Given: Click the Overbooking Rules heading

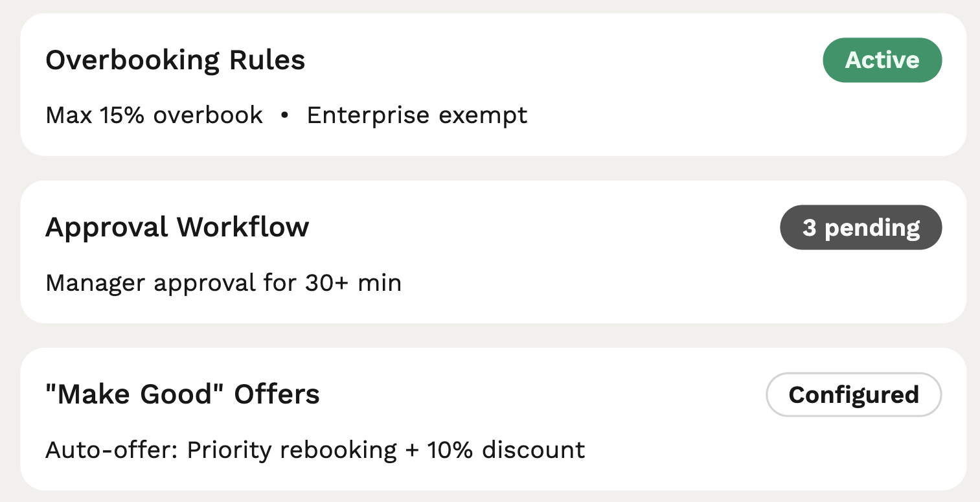Looking at the screenshot, I should point(176,60).
